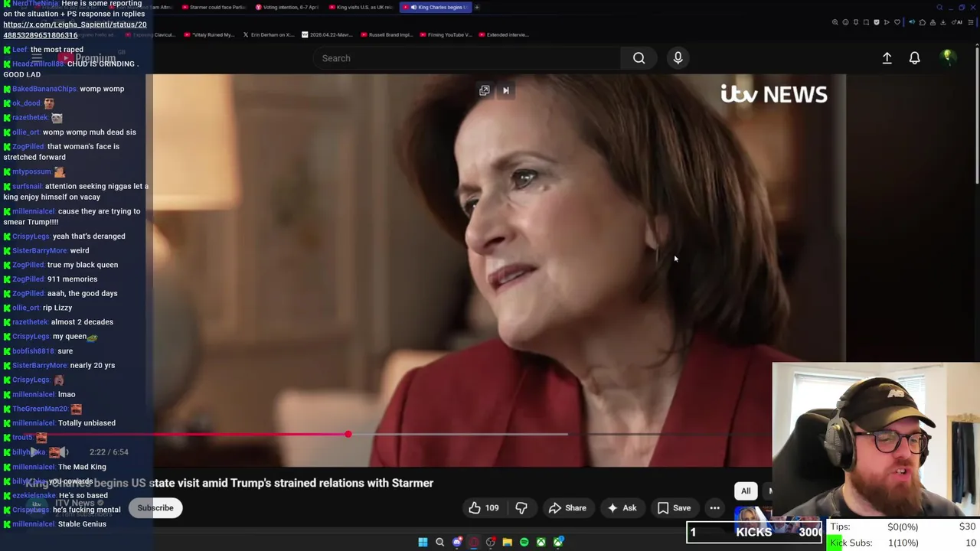Open 'Filming YouTube V...' bookmark

click(x=446, y=34)
